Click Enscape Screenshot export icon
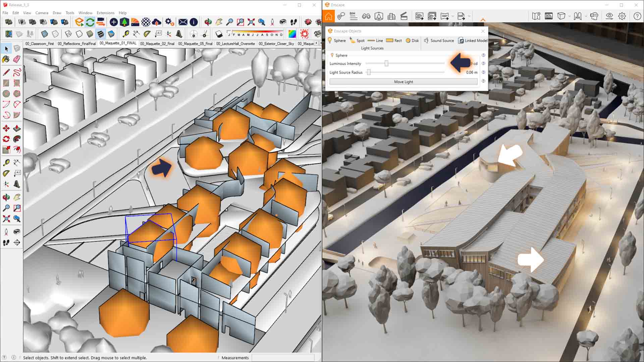 pyautogui.click(x=419, y=16)
